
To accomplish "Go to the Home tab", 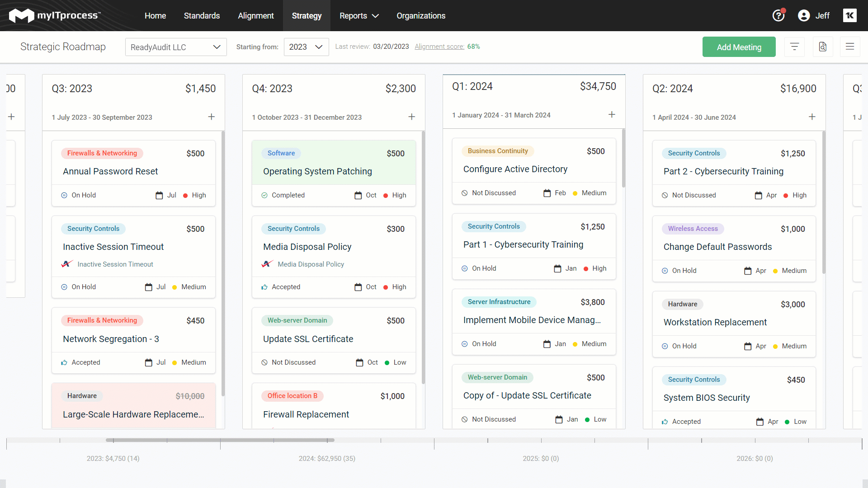I will (155, 16).
